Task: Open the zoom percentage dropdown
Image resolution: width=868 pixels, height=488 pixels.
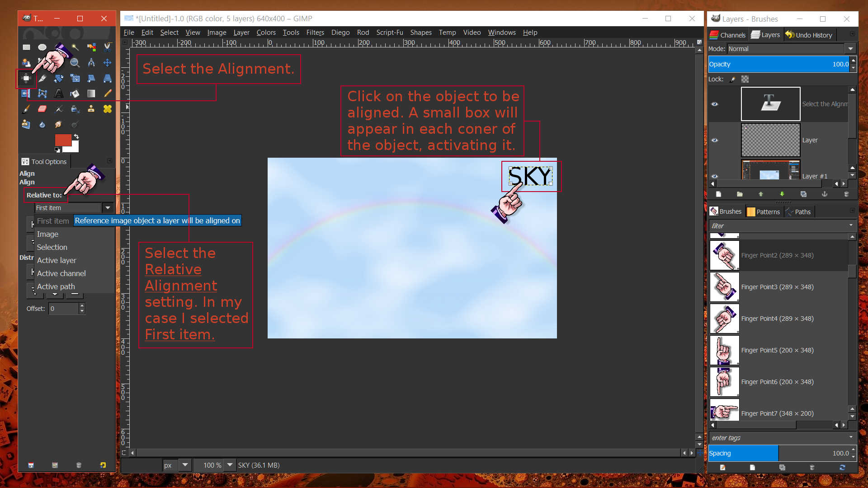Action: coord(230,465)
